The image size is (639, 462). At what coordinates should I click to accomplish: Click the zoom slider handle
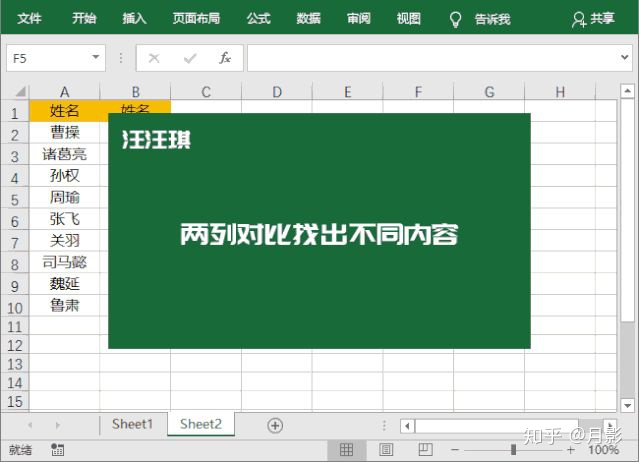(513, 450)
